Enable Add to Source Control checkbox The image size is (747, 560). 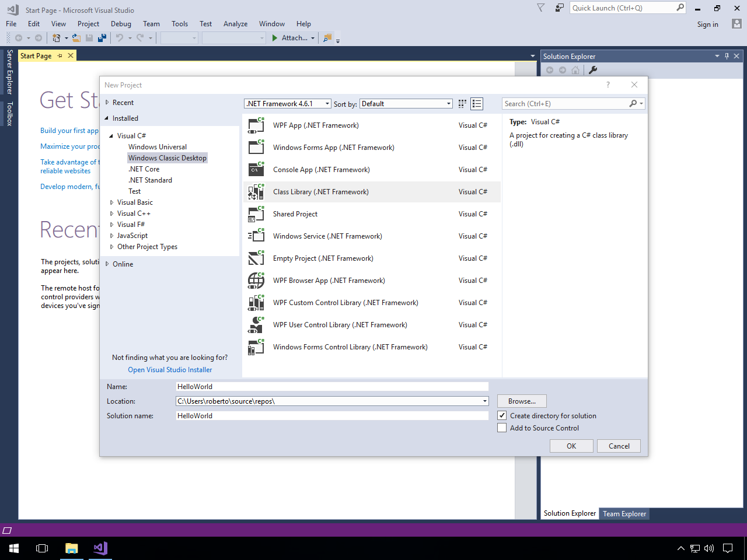pos(502,428)
